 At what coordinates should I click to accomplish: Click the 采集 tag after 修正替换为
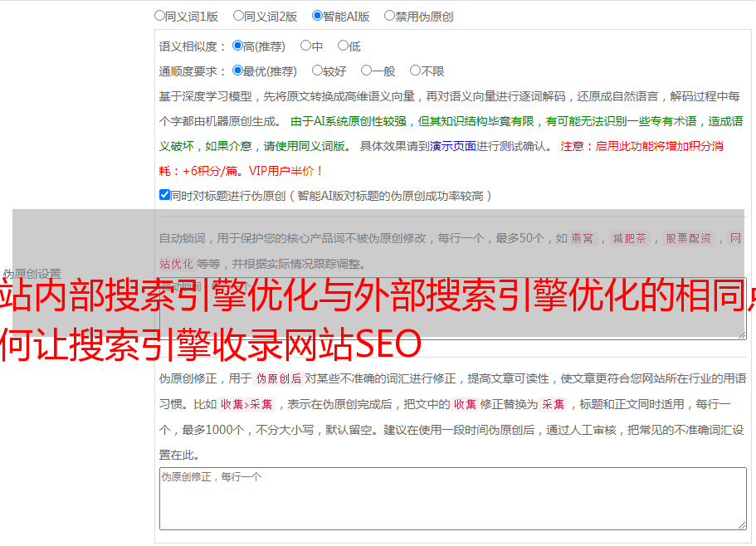point(553,404)
